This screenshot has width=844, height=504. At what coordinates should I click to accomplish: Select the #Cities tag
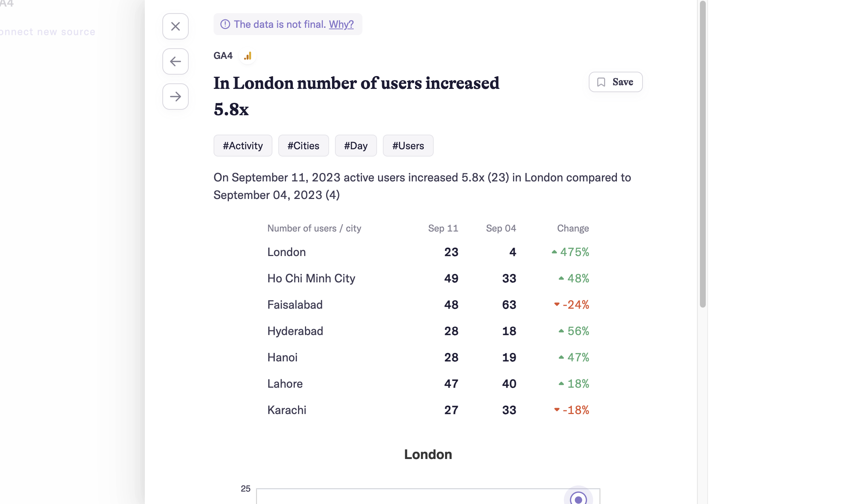pyautogui.click(x=304, y=146)
